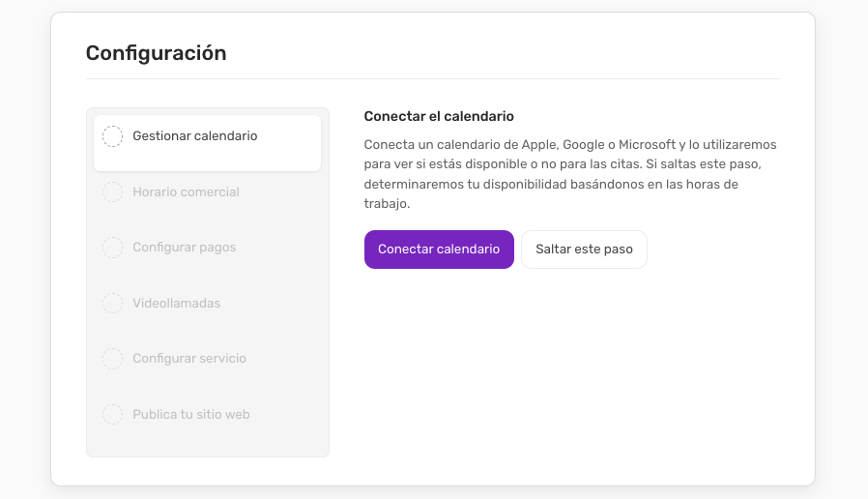Screen dimensions: 868x499
Task: Open the Horario comercial step
Action: pos(207,192)
